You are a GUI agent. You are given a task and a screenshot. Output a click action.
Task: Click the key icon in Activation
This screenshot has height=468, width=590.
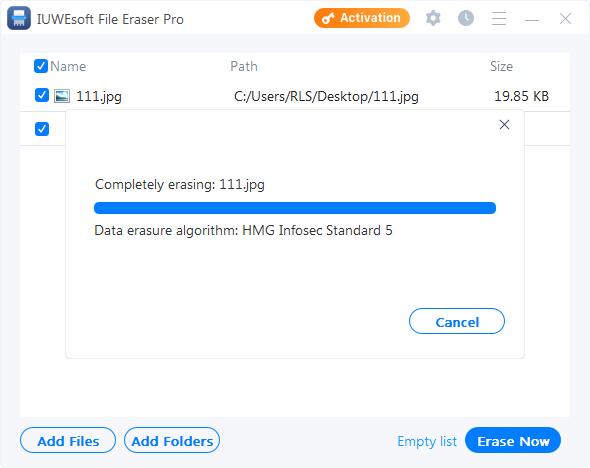click(328, 18)
